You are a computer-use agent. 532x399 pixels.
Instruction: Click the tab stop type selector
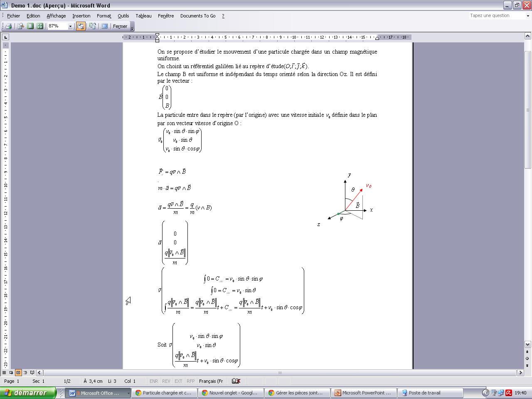(x=5, y=37)
